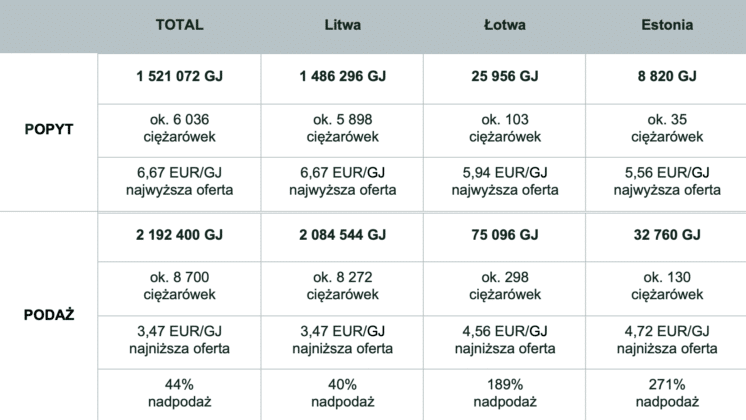Click the 75 096 GJ cell
Screen dimensions: 746x420
tap(505, 237)
